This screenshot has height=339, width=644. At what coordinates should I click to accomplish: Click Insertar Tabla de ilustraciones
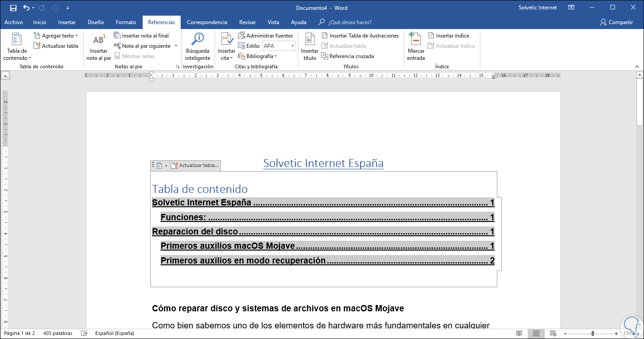[360, 36]
